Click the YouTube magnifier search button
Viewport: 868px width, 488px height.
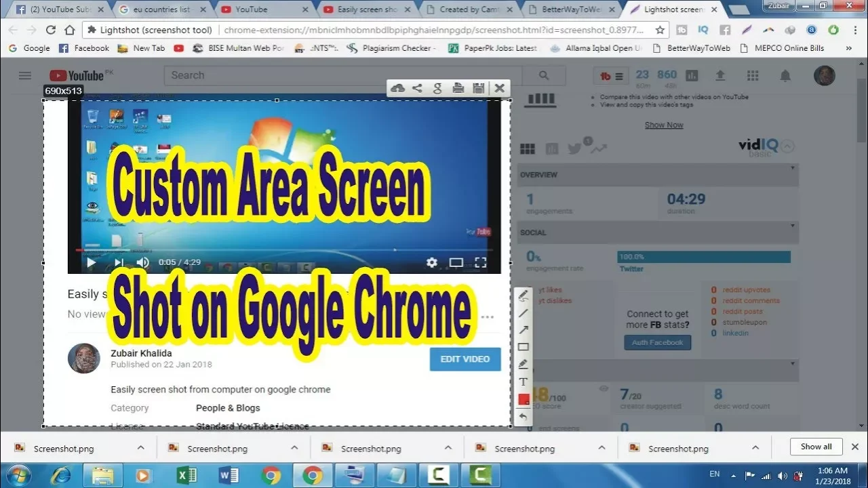tap(545, 75)
